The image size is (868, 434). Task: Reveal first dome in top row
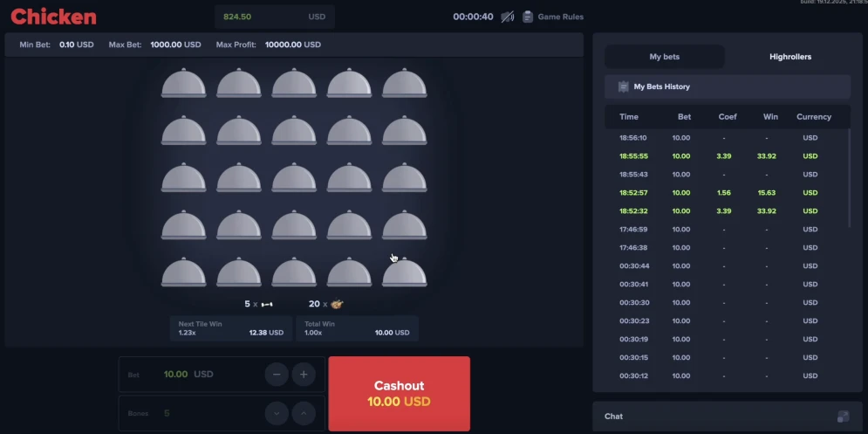coord(184,83)
